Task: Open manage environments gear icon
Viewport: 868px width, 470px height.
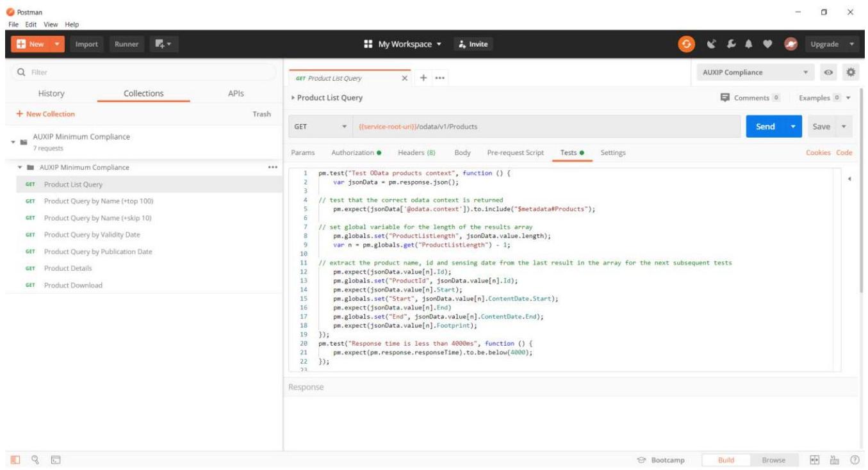Action: 851,72
